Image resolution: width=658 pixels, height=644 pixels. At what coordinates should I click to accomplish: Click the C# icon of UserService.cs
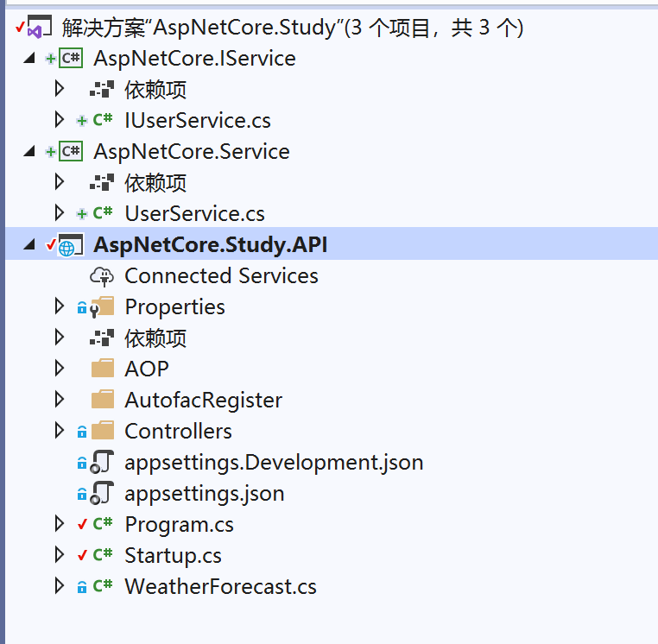click(103, 213)
